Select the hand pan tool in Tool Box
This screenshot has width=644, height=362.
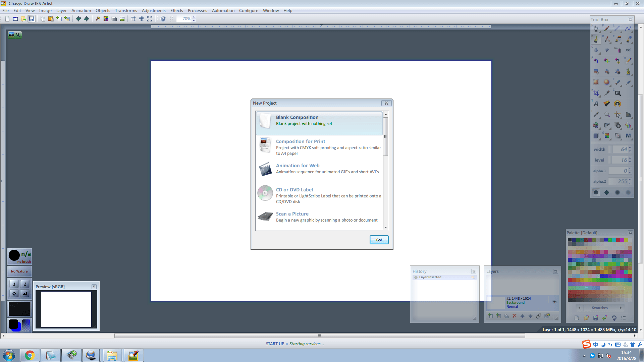click(x=596, y=29)
